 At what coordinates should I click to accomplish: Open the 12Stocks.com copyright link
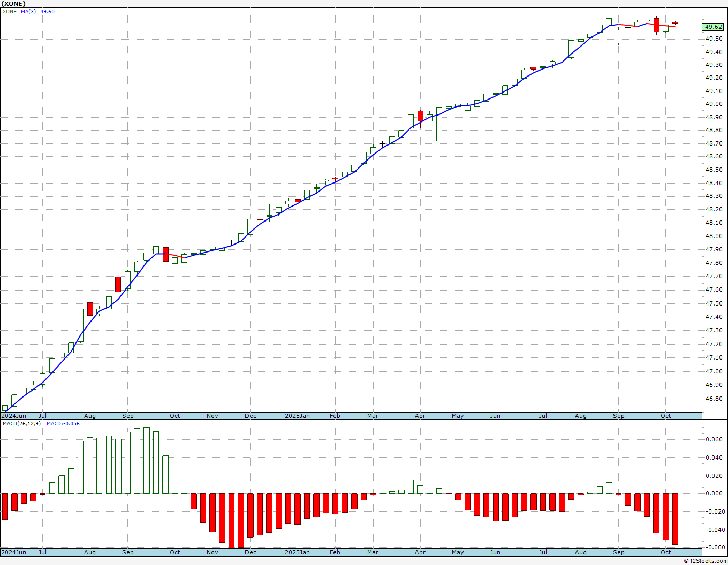pyautogui.click(x=706, y=561)
